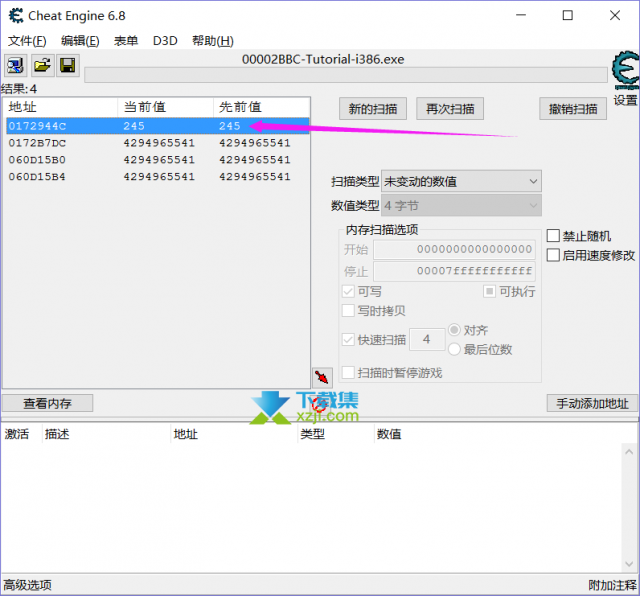The image size is (640, 596).
Task: Click the Cheat Engine title bar icon
Action: (x=16, y=16)
